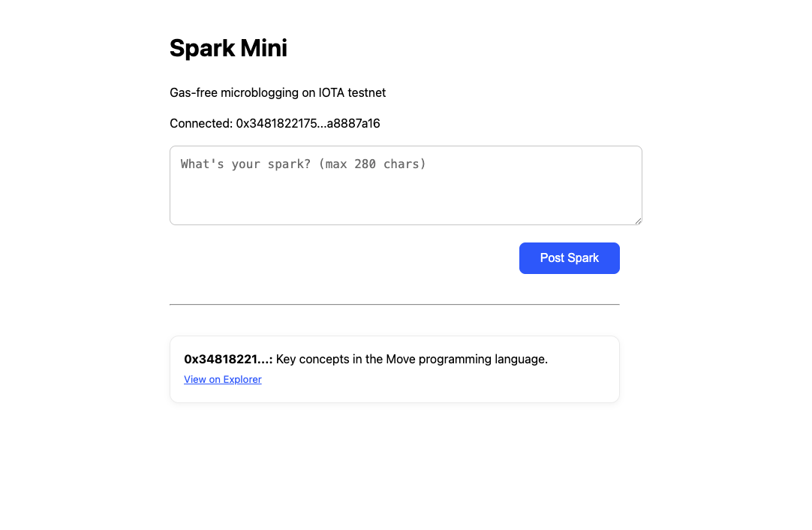812x530 pixels.
Task: Click the empty lower half of the text area
Action: [405, 206]
